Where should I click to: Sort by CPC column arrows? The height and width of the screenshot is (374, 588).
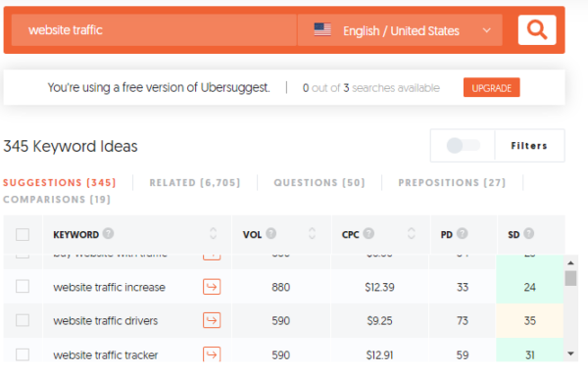click(x=411, y=233)
